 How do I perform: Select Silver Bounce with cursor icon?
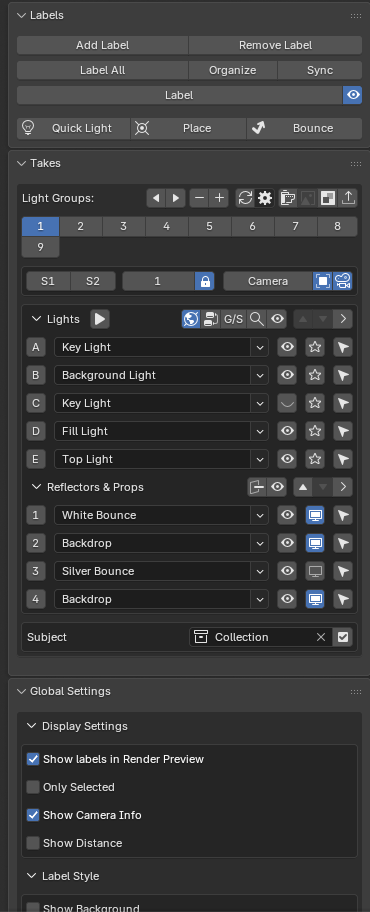point(343,571)
